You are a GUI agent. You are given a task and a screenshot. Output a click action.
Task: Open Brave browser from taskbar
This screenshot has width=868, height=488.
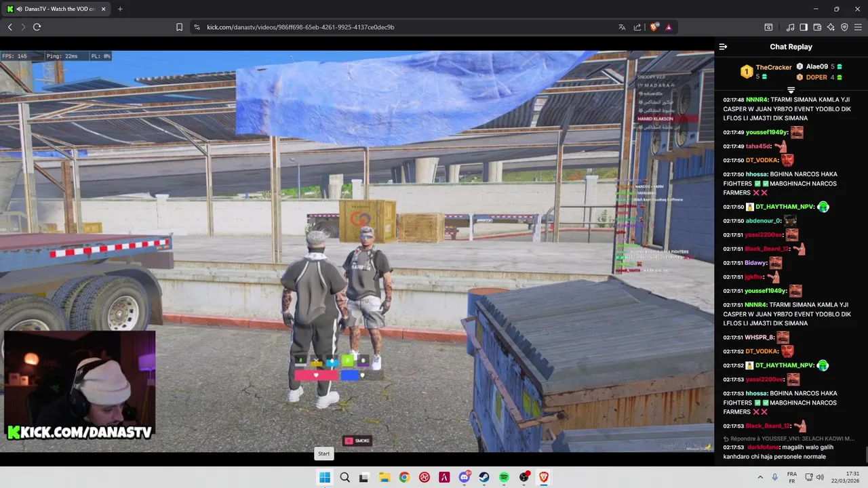tap(544, 477)
